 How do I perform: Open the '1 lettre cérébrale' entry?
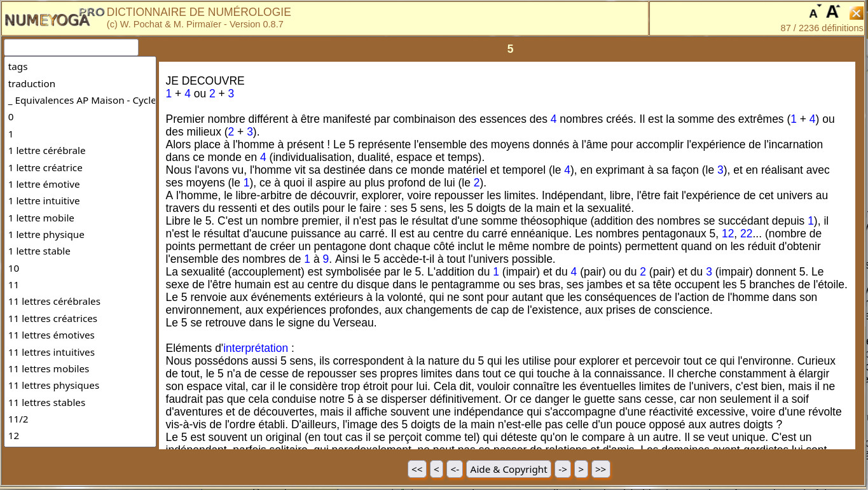80,151
